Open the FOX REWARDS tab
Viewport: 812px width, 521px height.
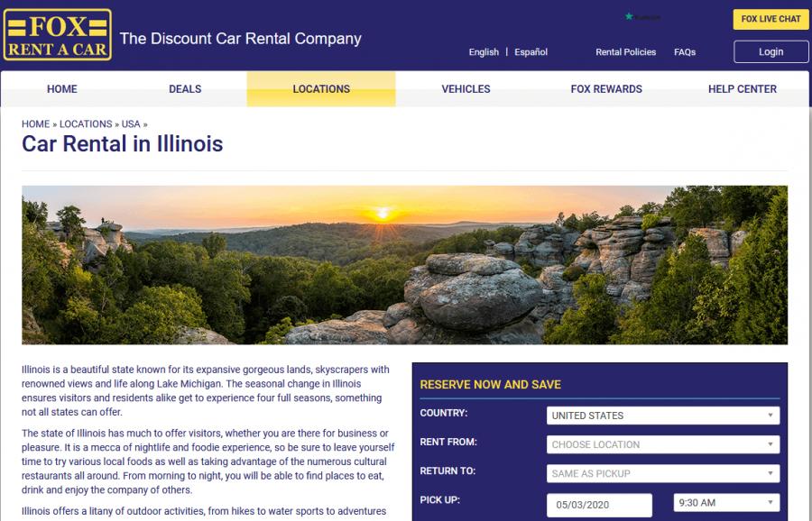[606, 89]
